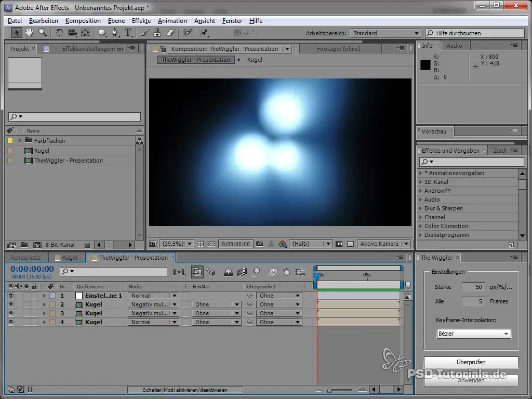Click Schalter/Modi aktivieren/deaktivieren button
The height and width of the screenshot is (399, 532).
coord(185,390)
